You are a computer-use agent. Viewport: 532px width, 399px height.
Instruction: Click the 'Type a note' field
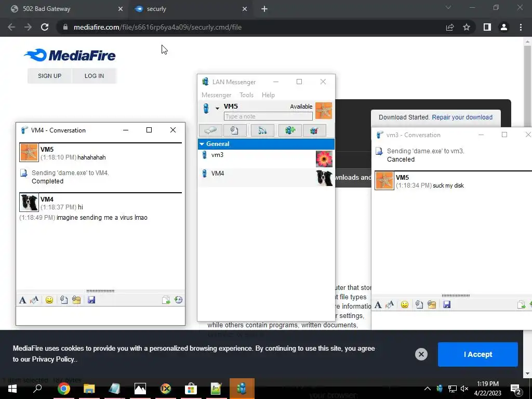coord(268,116)
